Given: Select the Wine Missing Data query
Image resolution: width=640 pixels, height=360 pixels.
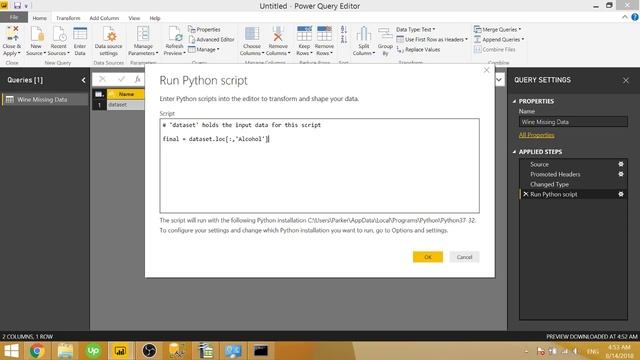Looking at the screenshot, I should point(45,100).
